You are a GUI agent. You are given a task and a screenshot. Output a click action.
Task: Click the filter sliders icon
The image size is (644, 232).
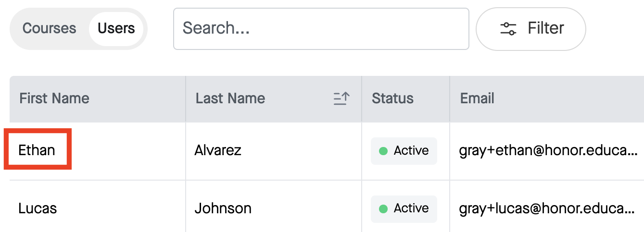click(x=508, y=28)
